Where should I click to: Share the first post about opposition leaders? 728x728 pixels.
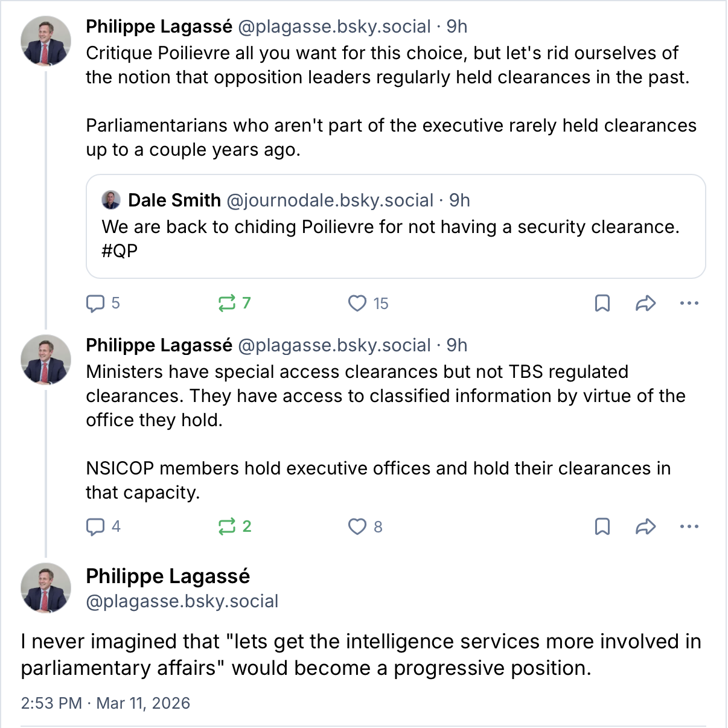tap(645, 303)
